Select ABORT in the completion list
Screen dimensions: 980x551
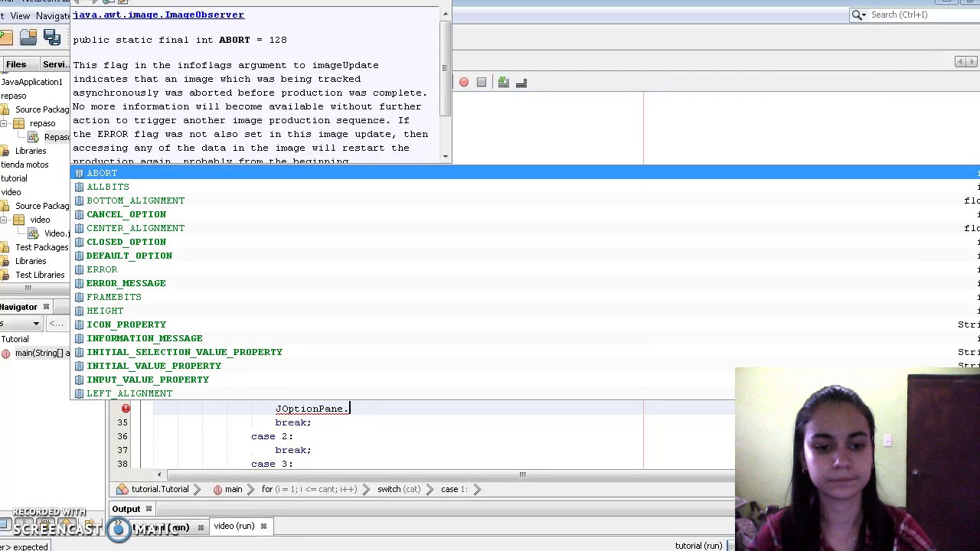524,173
